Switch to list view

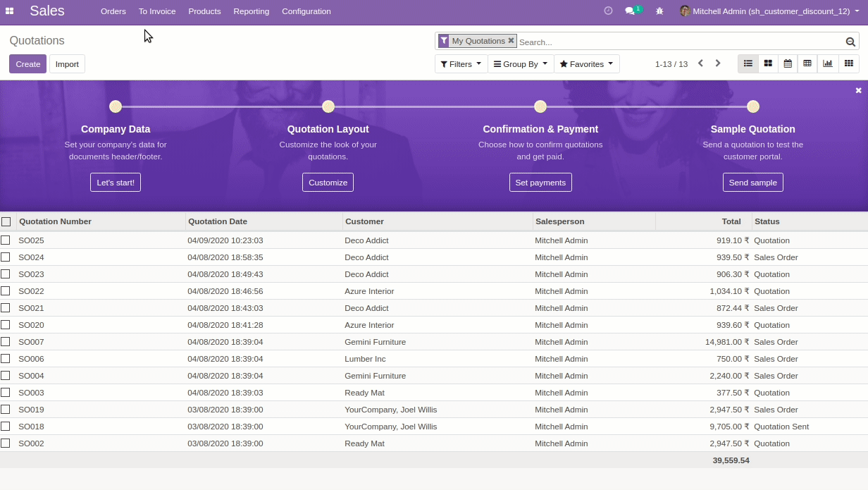pyautogui.click(x=748, y=63)
